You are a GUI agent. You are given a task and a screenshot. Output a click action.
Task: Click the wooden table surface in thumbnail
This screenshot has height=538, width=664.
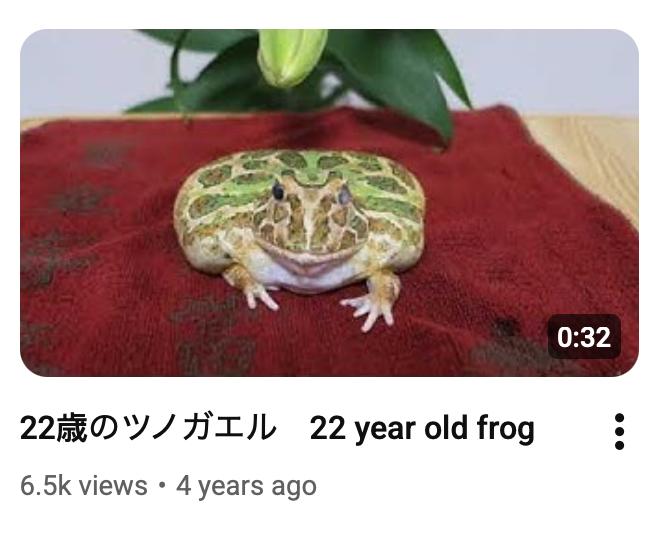pyautogui.click(x=593, y=161)
